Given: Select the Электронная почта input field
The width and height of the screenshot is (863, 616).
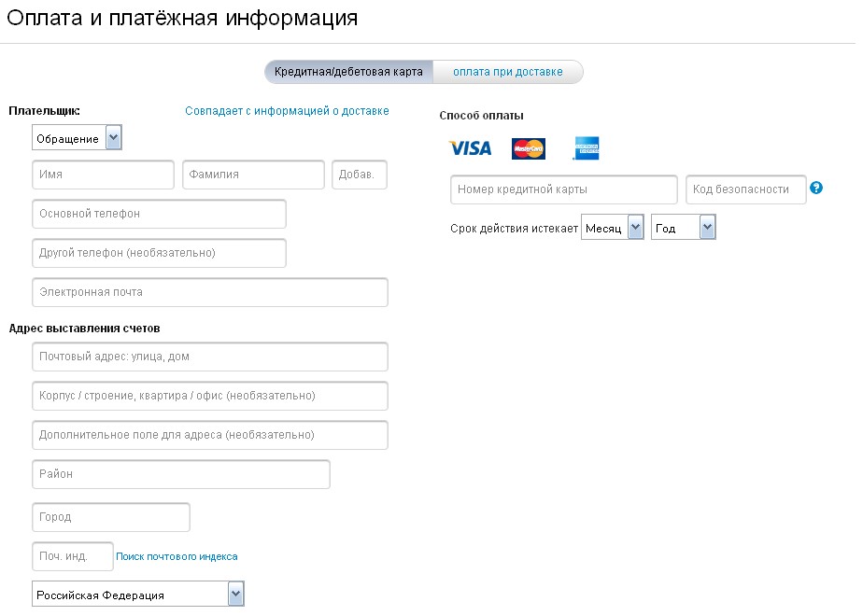Looking at the screenshot, I should tap(209, 292).
